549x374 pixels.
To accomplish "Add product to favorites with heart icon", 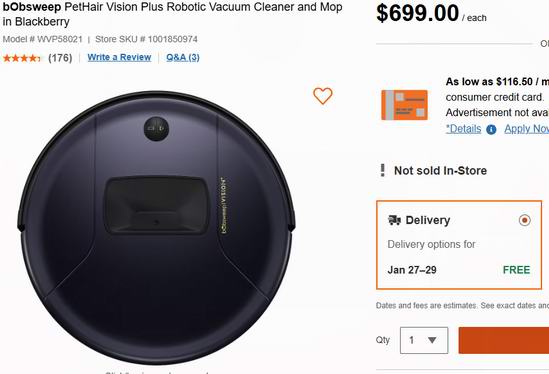I will (x=322, y=96).
